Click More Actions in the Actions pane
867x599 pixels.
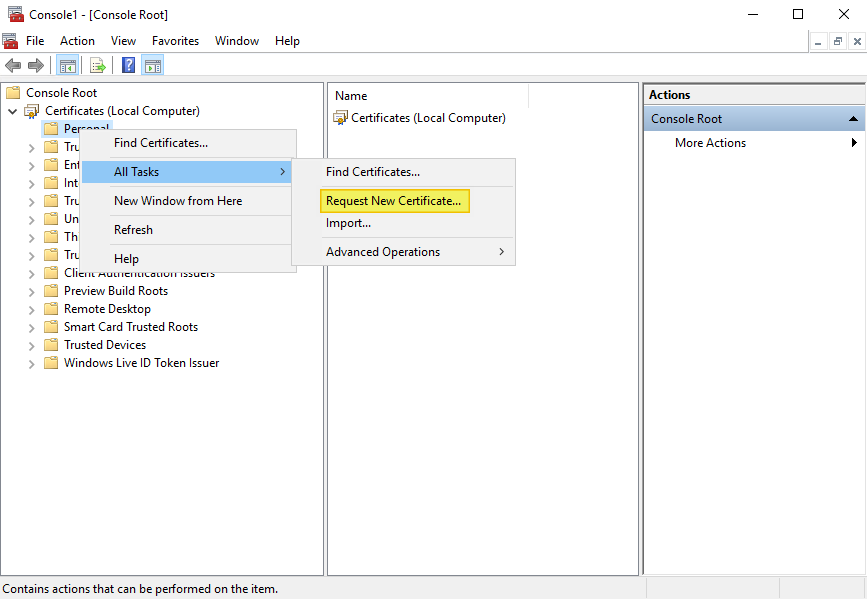click(710, 143)
